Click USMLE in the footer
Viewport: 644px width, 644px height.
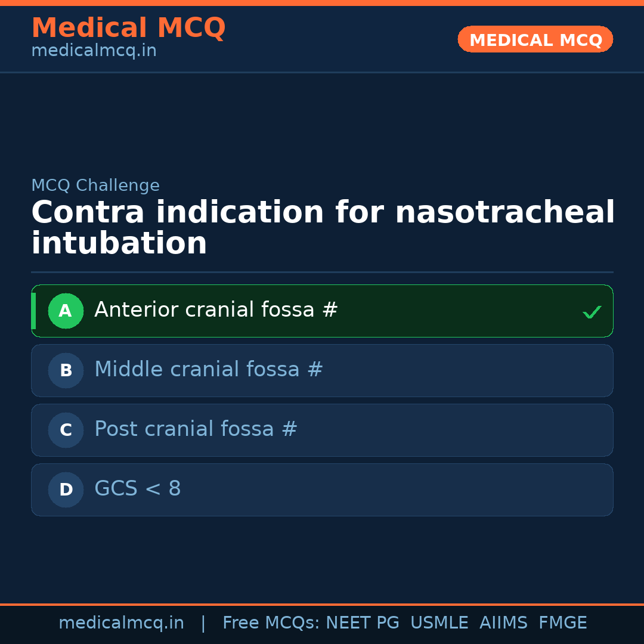pos(439,623)
